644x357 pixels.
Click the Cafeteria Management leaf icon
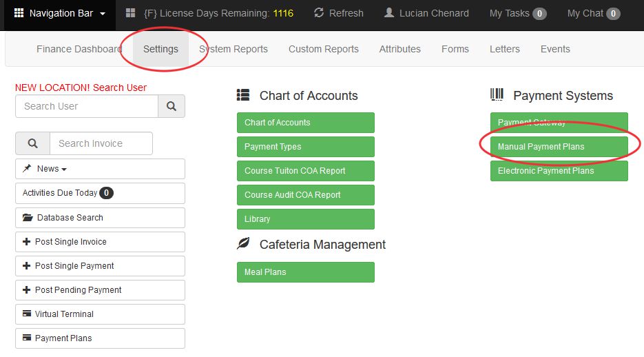click(x=243, y=243)
